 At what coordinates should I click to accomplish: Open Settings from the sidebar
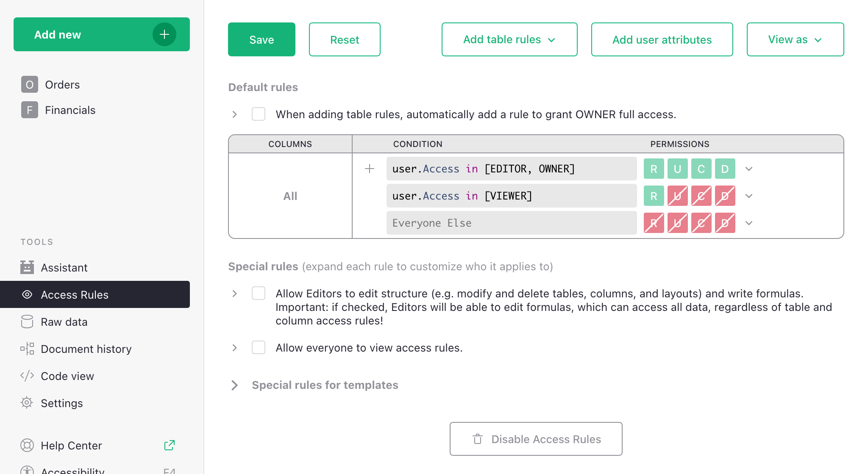(x=62, y=403)
